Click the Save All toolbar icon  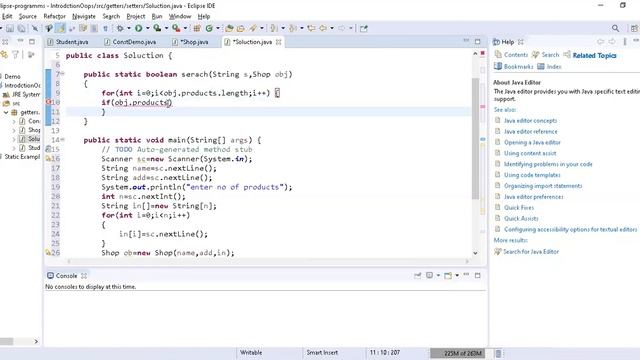tap(21, 28)
